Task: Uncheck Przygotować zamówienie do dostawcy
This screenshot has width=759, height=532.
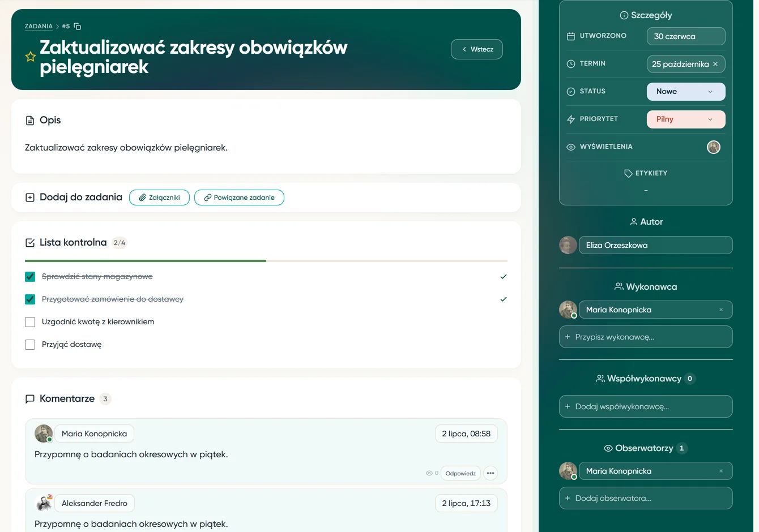Action: pyautogui.click(x=30, y=299)
